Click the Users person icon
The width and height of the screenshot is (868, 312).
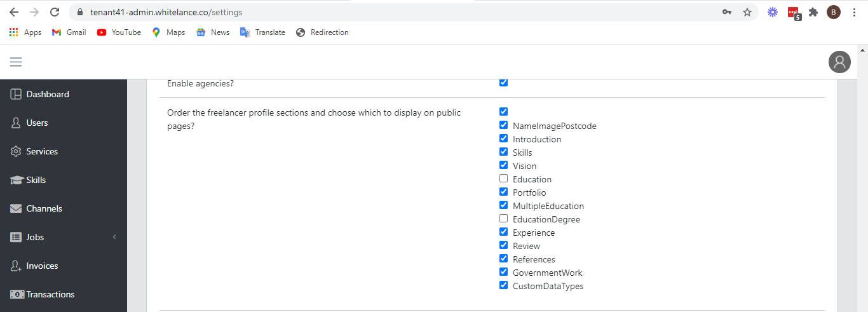16,123
